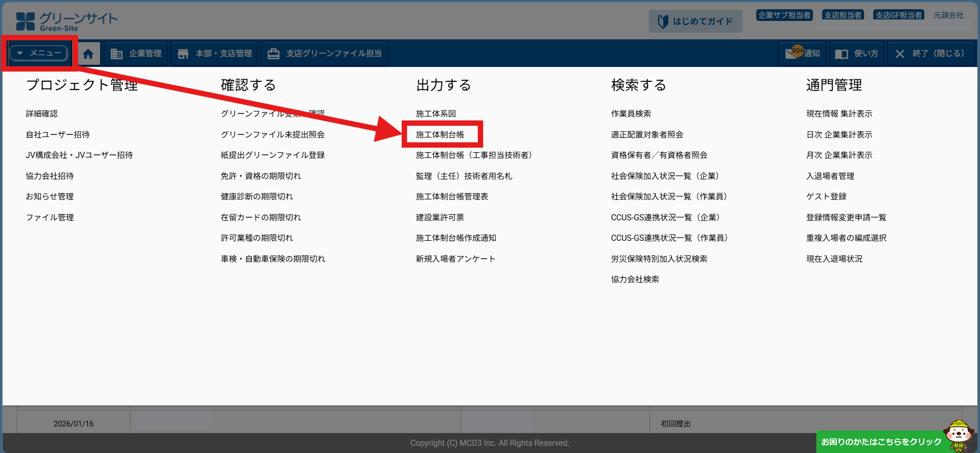Open 建設業許可票 menu item

click(x=440, y=217)
